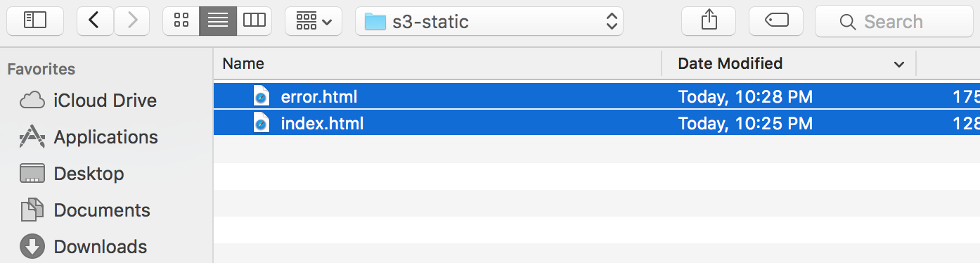Go back to previous folder
This screenshot has height=263, width=980.
(x=95, y=21)
